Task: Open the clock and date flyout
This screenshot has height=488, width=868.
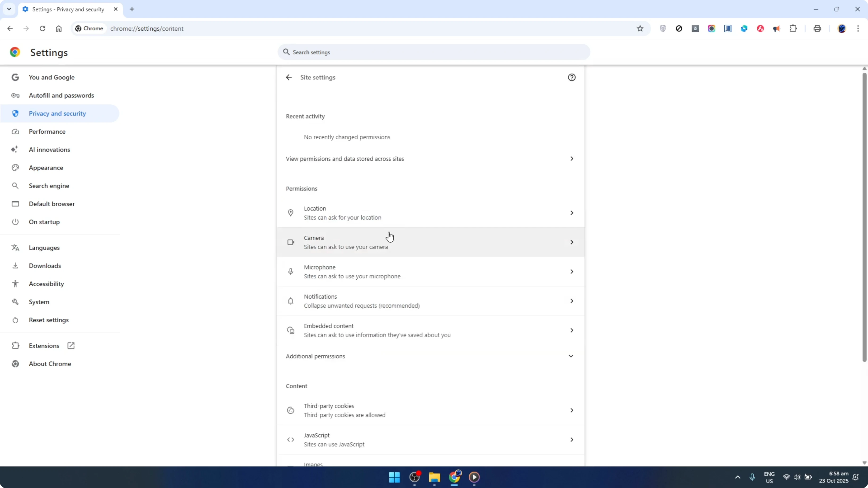Action: pos(834,477)
